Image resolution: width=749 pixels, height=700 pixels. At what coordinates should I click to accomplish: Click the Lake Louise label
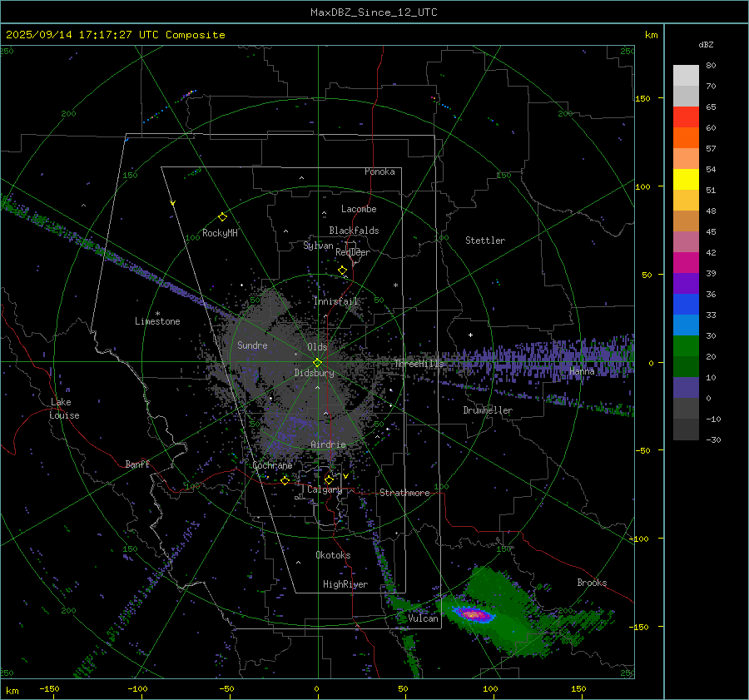[x=64, y=409]
